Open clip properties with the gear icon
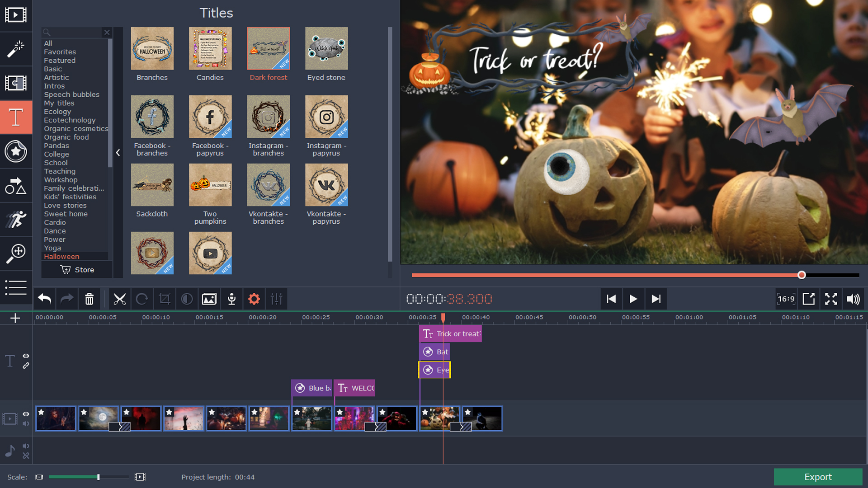 pyautogui.click(x=254, y=299)
